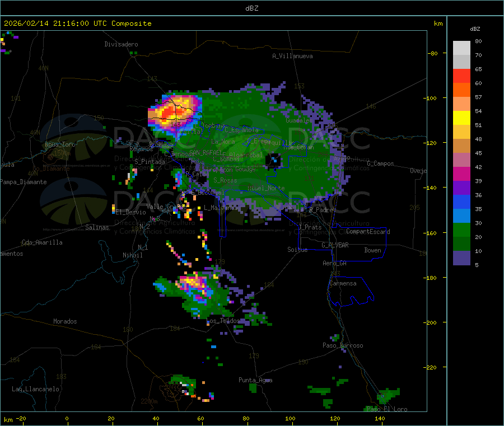Click the Guadales location label

pyautogui.click(x=299, y=120)
